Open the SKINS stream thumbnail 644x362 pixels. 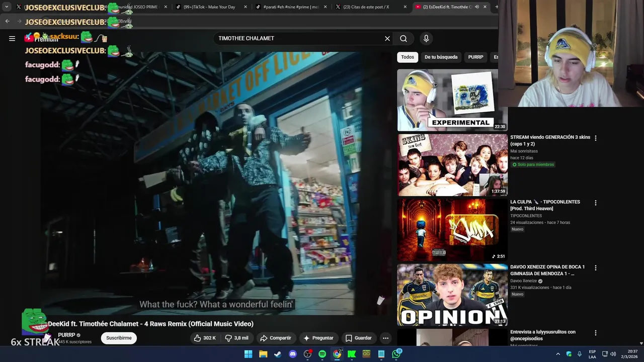tap(452, 165)
